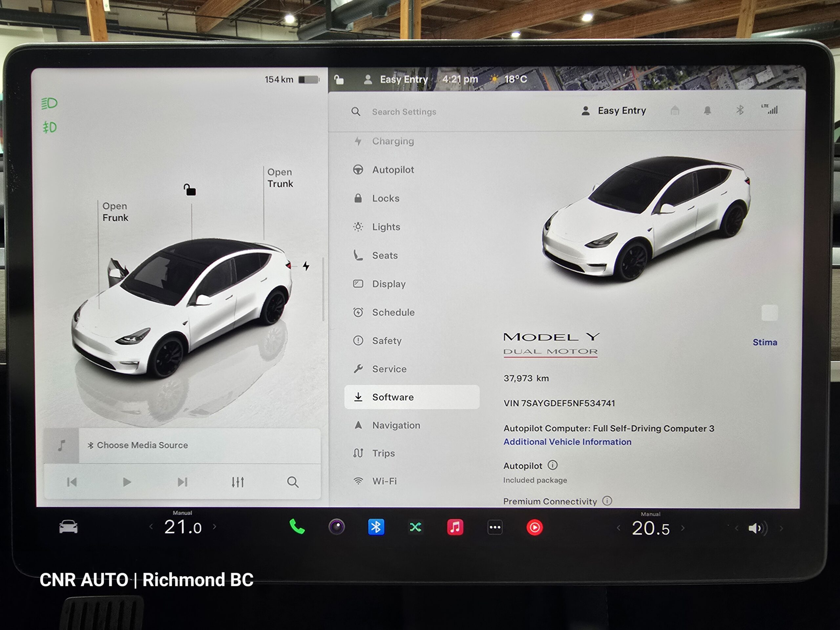Decrease passenger temperature with left arrow

pos(618,528)
